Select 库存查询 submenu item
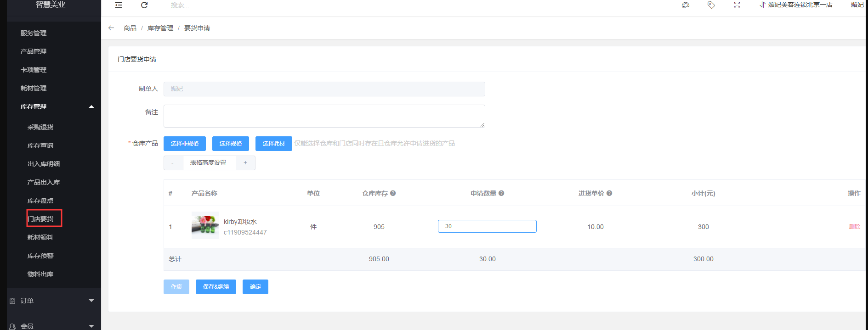The height and width of the screenshot is (330, 868). tap(40, 145)
